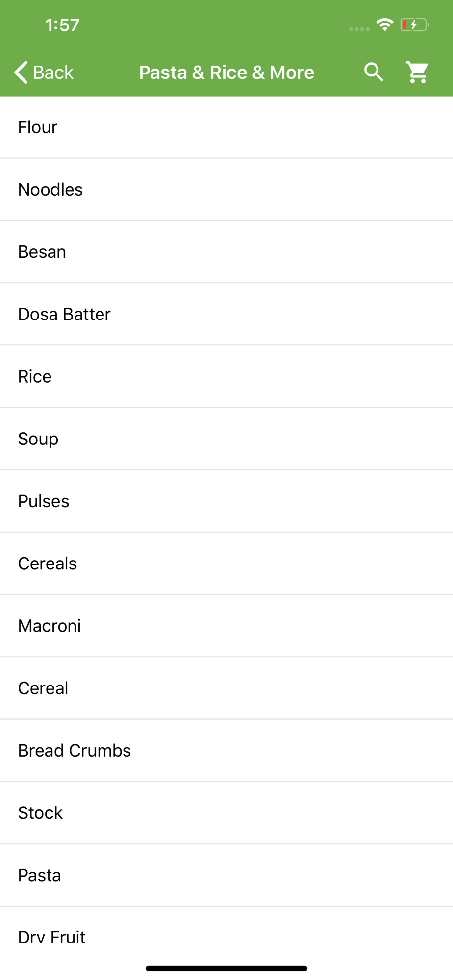Tap the Wi-Fi status icon
The width and height of the screenshot is (453, 980).
pos(385,24)
